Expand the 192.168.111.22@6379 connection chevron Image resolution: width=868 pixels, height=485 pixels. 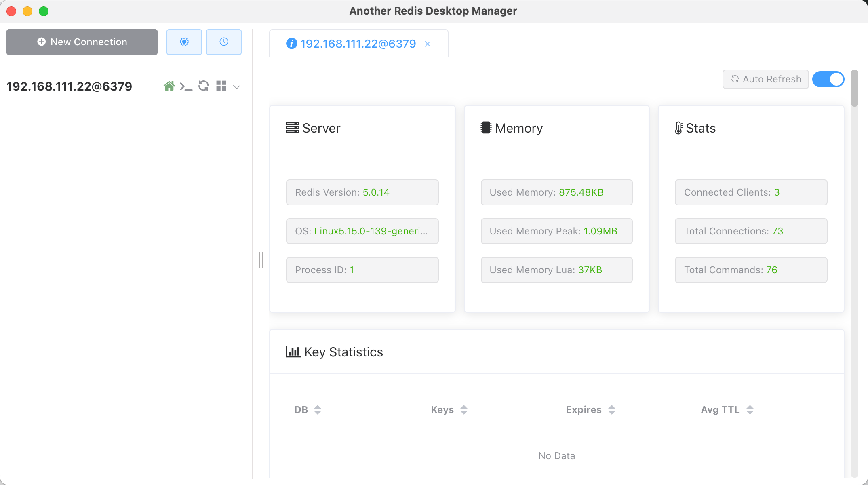point(237,87)
